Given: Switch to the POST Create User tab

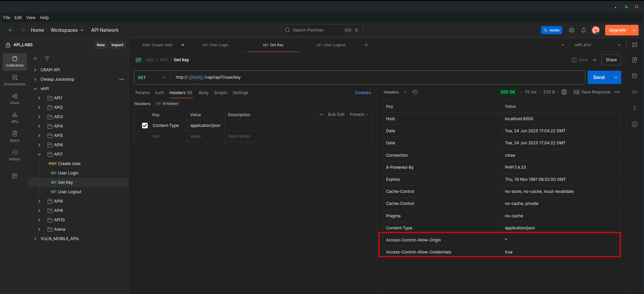Looking at the screenshot, I should pyautogui.click(x=158, y=45).
